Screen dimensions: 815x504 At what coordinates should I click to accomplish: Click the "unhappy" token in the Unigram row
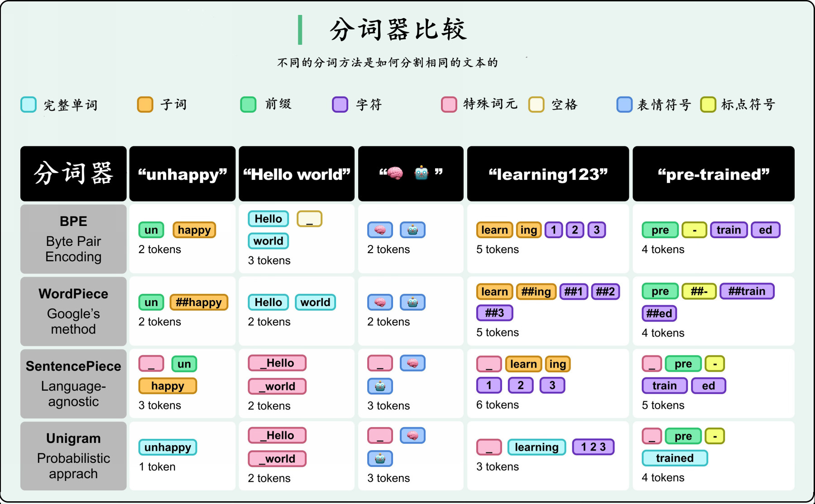click(168, 447)
